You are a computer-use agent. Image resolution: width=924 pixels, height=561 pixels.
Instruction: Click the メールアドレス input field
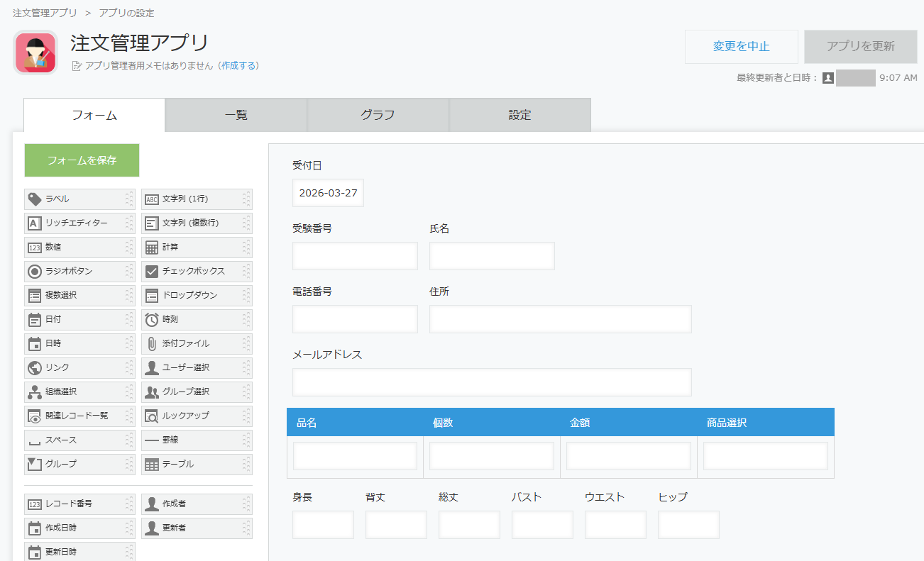(x=492, y=382)
